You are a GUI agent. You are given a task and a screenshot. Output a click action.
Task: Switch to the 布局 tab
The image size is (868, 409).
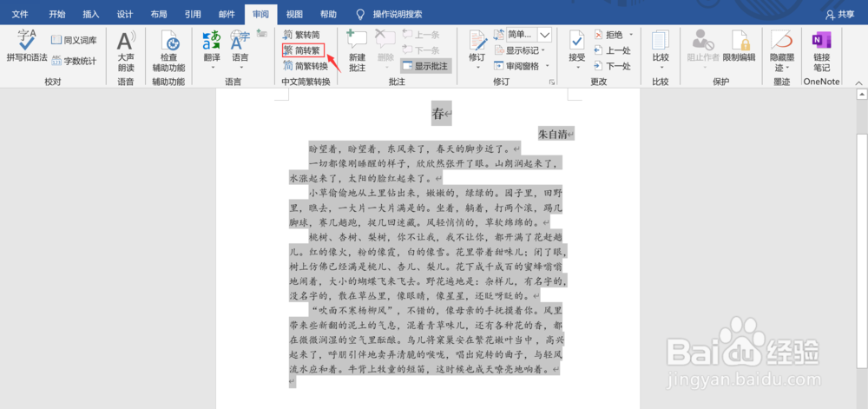click(x=159, y=15)
